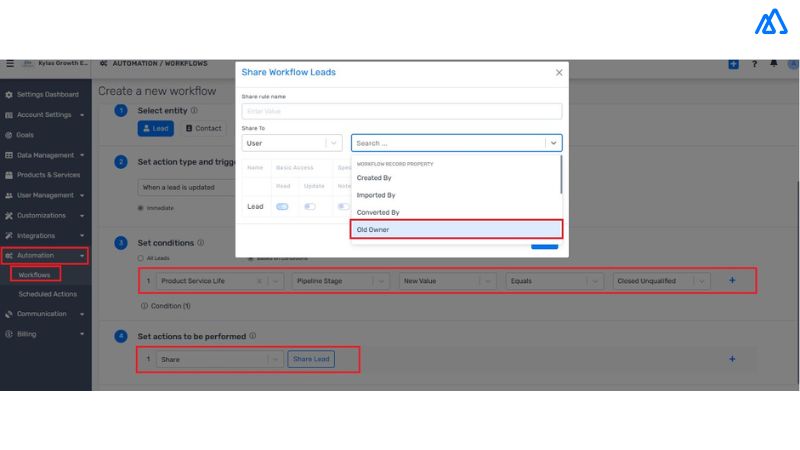Select the All Leads radio option
The width and height of the screenshot is (800, 450).
click(x=140, y=258)
